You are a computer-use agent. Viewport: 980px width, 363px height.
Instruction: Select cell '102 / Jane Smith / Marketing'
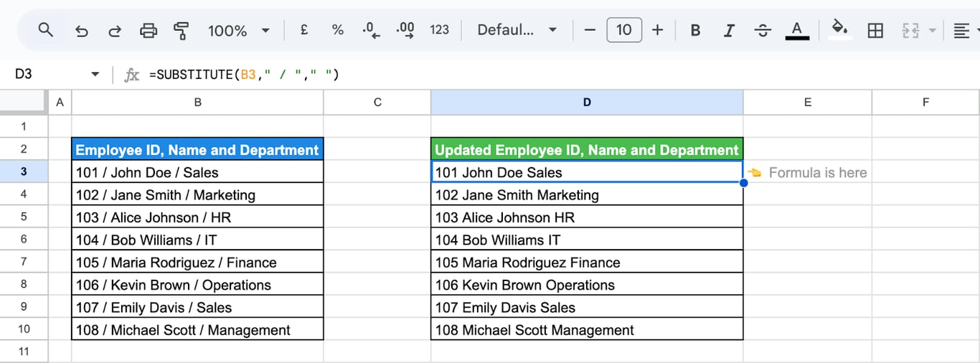coord(197,194)
